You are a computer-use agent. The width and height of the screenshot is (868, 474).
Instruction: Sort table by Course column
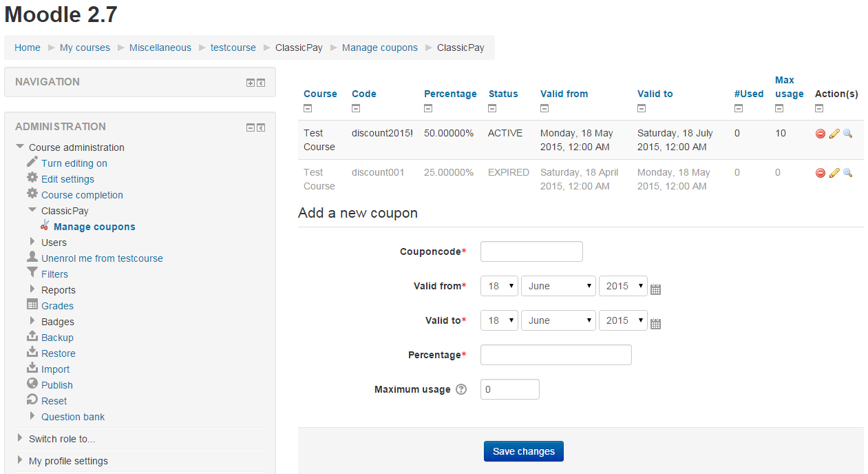(320, 94)
